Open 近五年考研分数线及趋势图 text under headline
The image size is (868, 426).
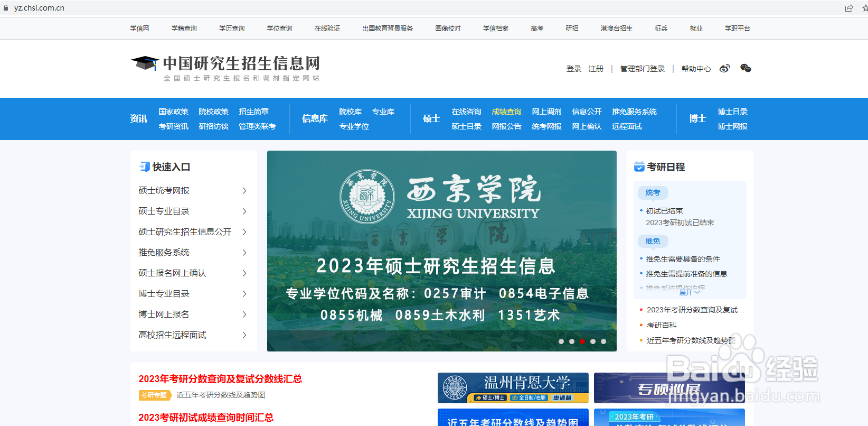[x=221, y=395]
